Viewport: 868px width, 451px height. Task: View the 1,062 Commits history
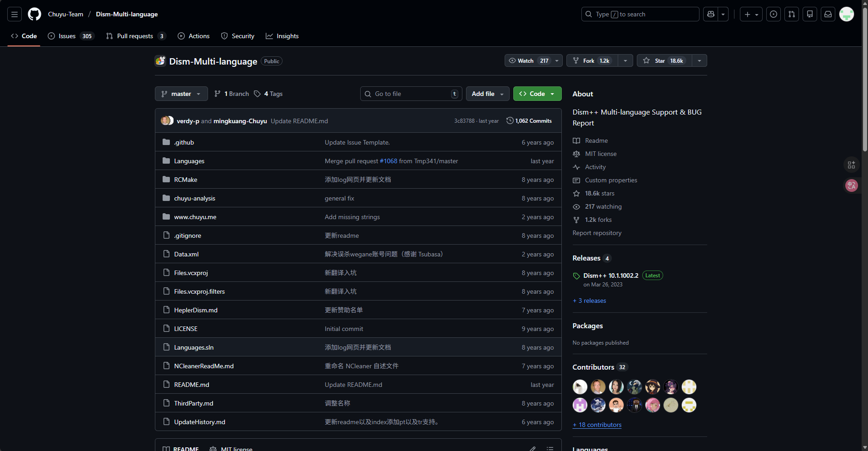click(529, 120)
